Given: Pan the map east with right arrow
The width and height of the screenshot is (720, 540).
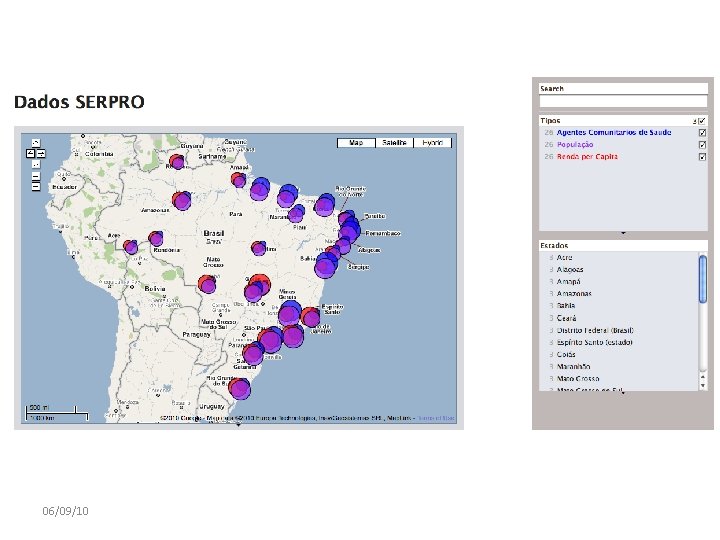Looking at the screenshot, I should (41, 153).
